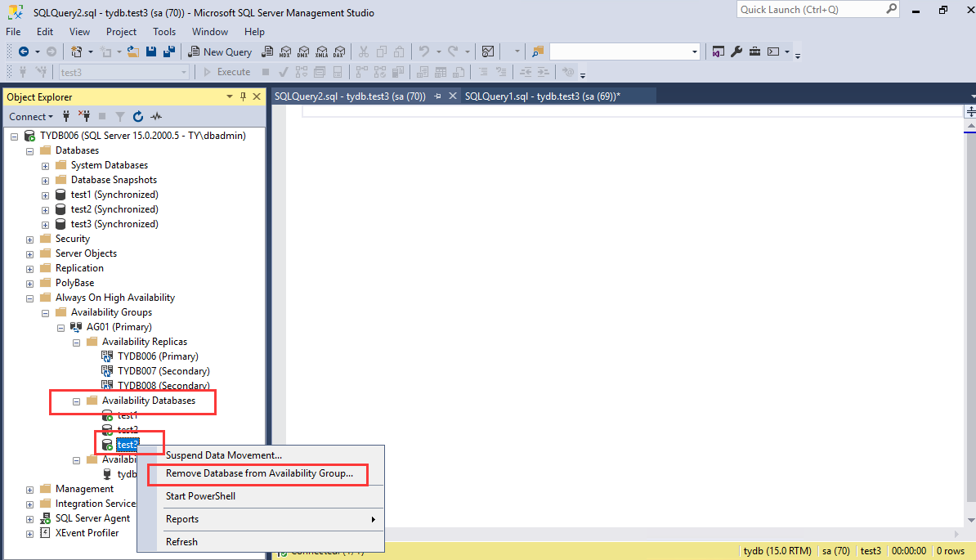Open the Object Explorer window options arrow
976x560 pixels.
229,96
